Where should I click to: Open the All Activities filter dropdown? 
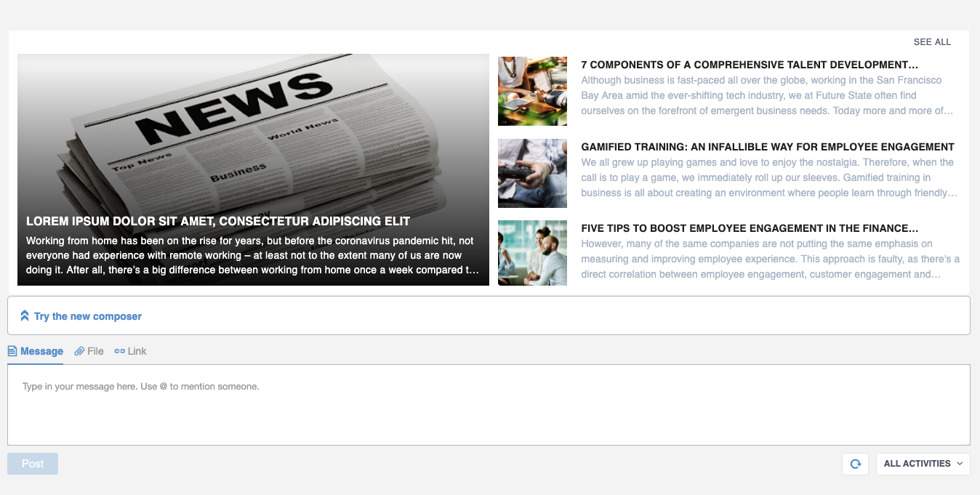click(923, 464)
